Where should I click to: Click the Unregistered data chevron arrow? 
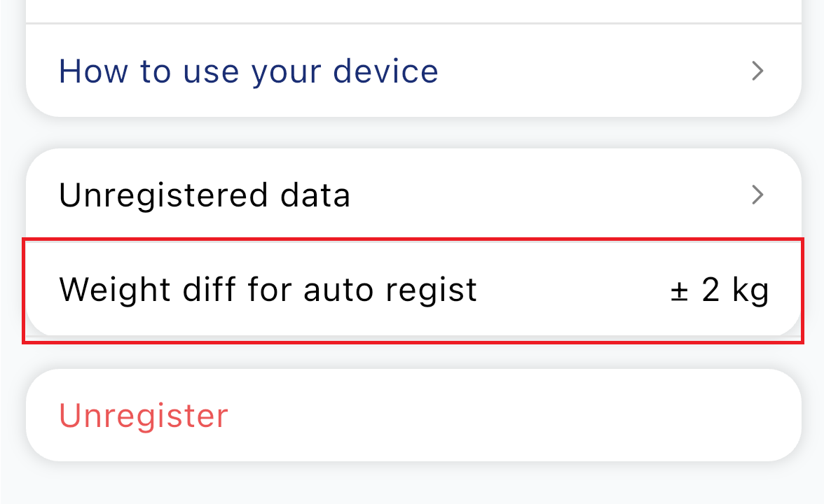pyautogui.click(x=757, y=195)
